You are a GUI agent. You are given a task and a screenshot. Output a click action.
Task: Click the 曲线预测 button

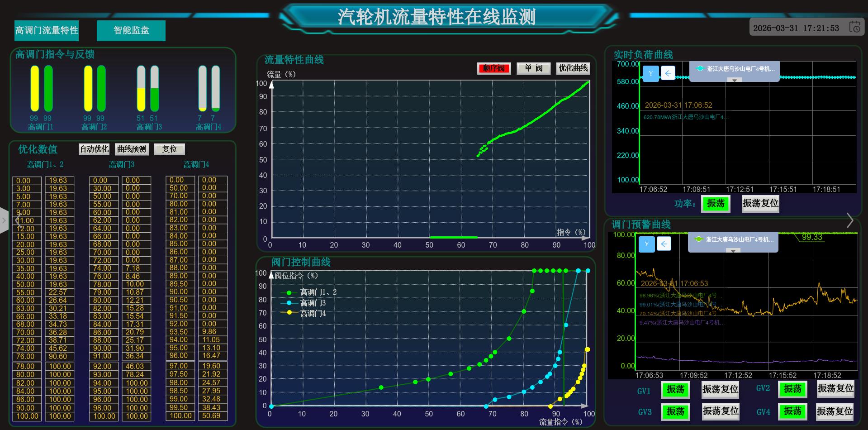(132, 149)
